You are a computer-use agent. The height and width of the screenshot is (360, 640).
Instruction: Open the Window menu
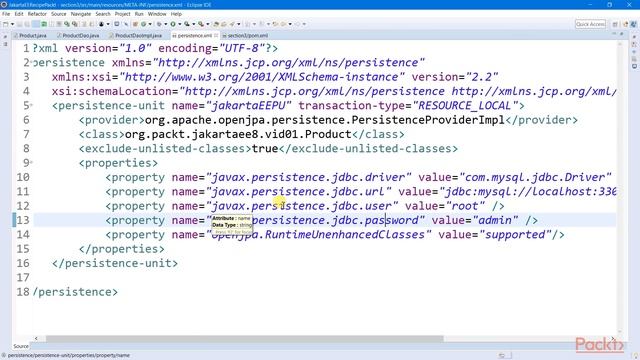[x=157, y=14]
